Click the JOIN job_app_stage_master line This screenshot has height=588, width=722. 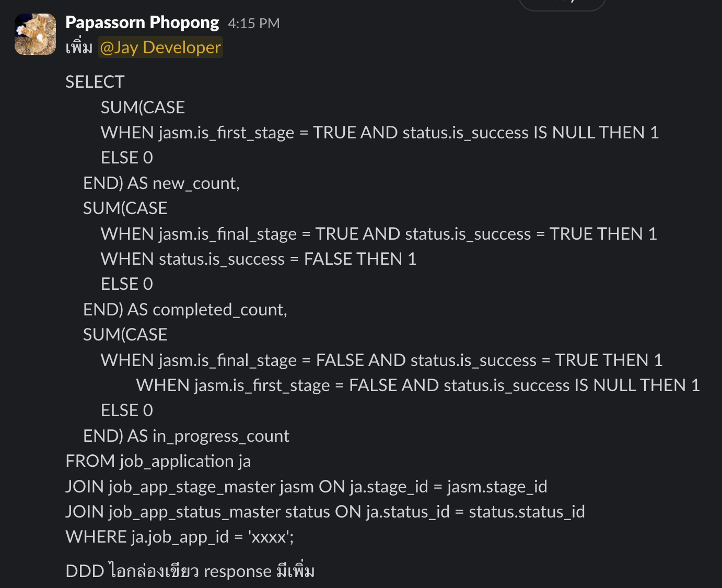coord(306,487)
